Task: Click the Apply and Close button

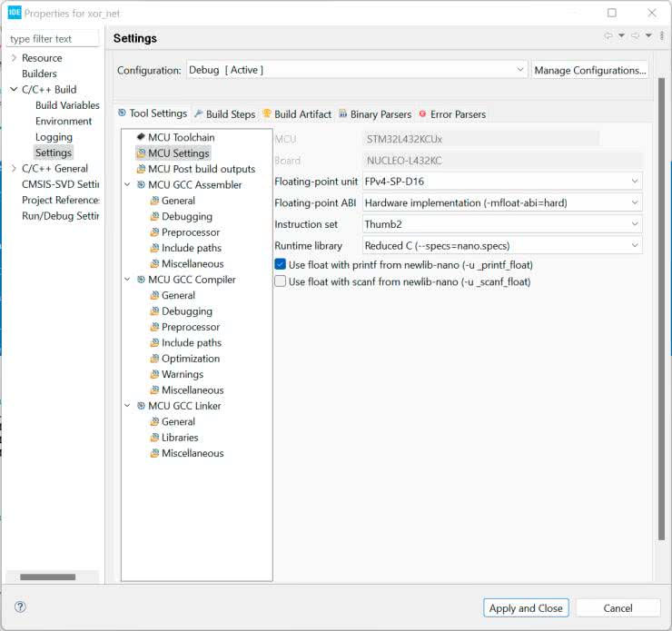Action: pos(526,608)
